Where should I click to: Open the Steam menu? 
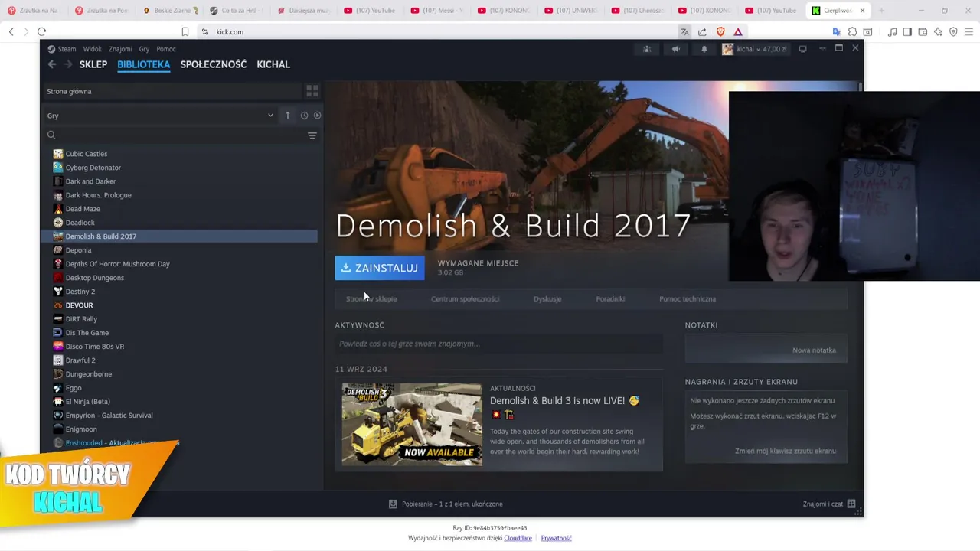coord(62,49)
